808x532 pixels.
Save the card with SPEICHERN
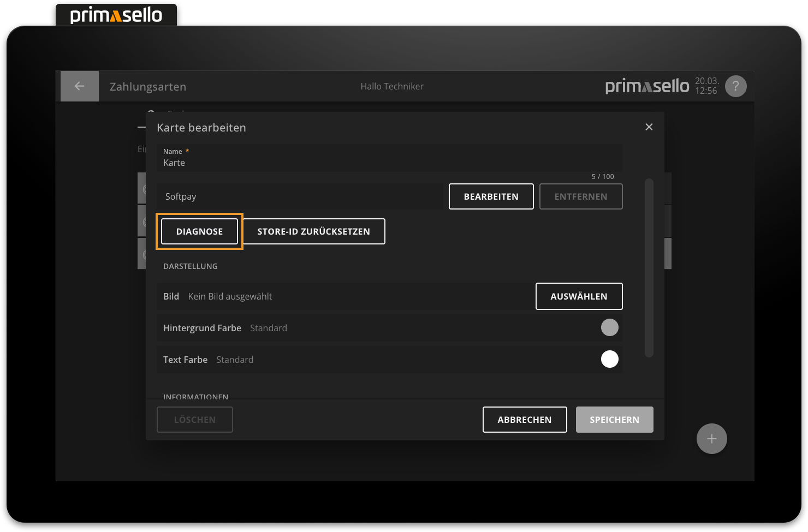point(614,419)
